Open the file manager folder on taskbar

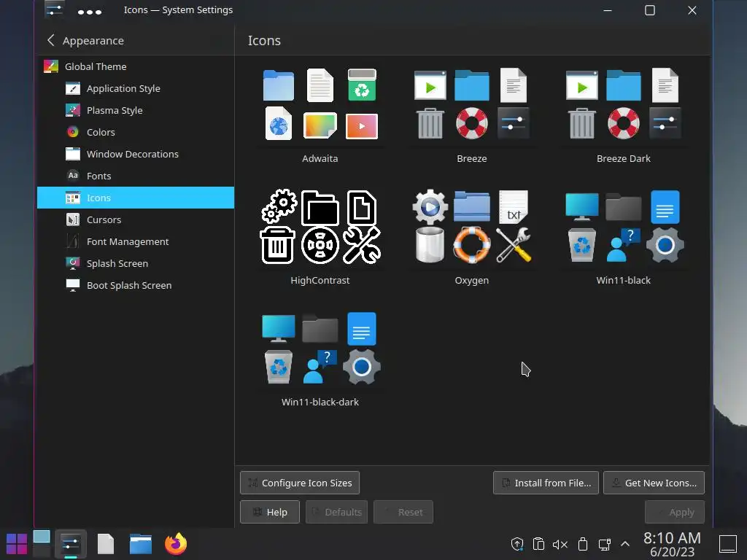click(x=141, y=544)
